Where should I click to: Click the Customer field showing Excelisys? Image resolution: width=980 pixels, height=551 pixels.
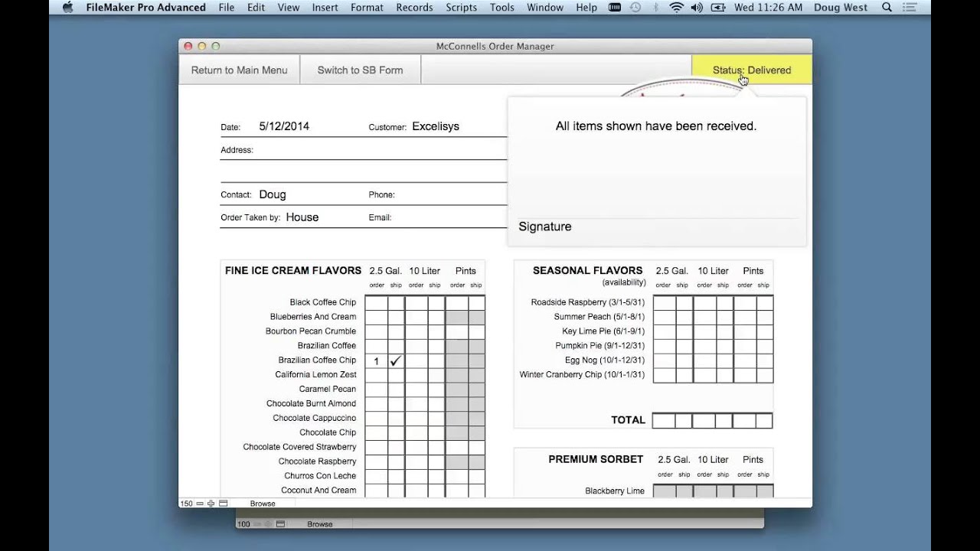pos(436,126)
